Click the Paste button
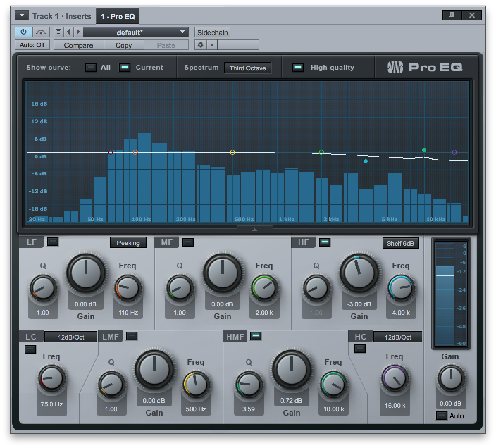The width and height of the screenshot is (496, 448). coord(166,45)
